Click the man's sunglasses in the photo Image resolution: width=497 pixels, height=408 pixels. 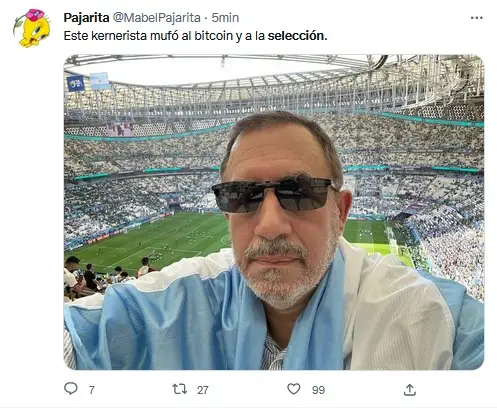point(274,196)
